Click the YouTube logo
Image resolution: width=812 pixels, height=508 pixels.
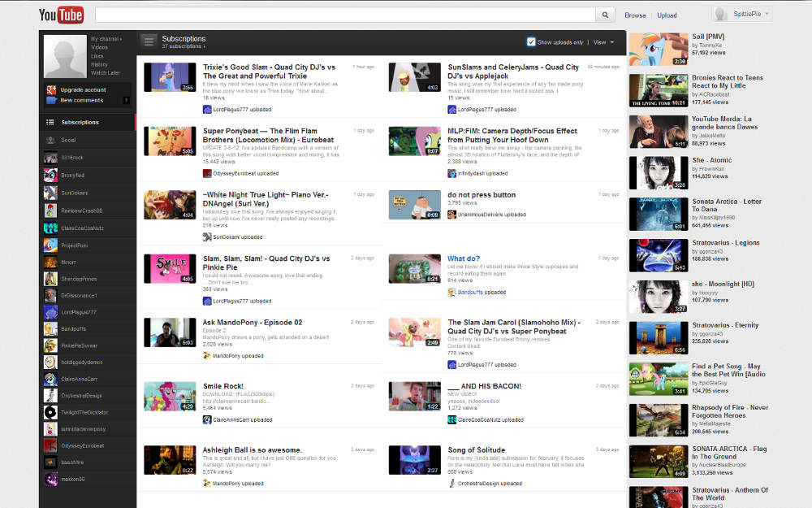coord(61,15)
